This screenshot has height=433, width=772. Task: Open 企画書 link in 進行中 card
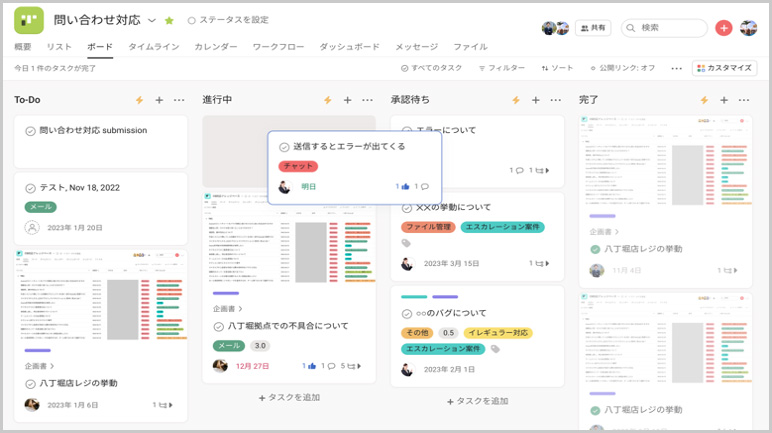pyautogui.click(x=227, y=309)
